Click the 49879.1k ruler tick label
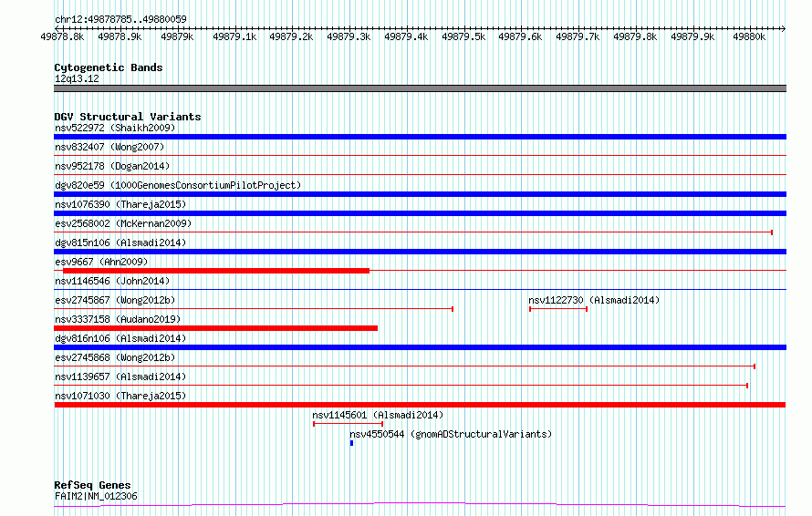Image resolution: width=812 pixels, height=516 pixels. 234,36
